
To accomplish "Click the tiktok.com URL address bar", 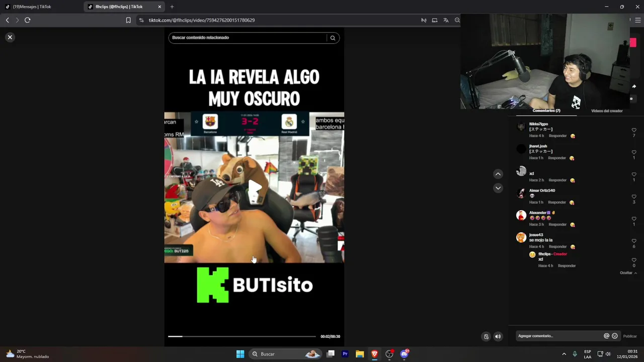I will pyautogui.click(x=201, y=20).
